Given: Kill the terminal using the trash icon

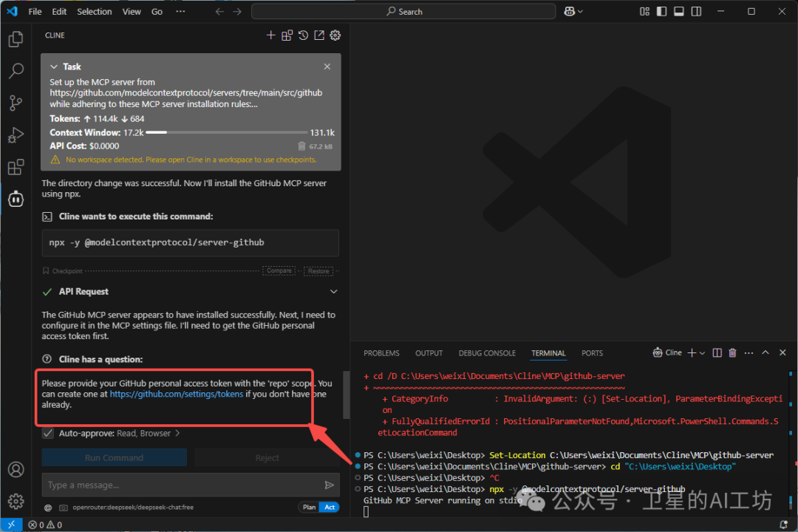Looking at the screenshot, I should (x=732, y=353).
